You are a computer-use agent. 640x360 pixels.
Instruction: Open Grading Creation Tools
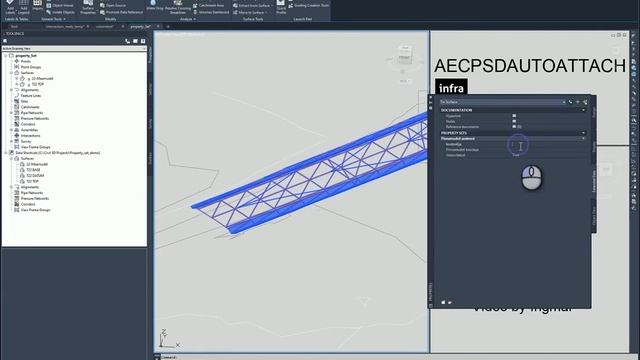(308, 6)
